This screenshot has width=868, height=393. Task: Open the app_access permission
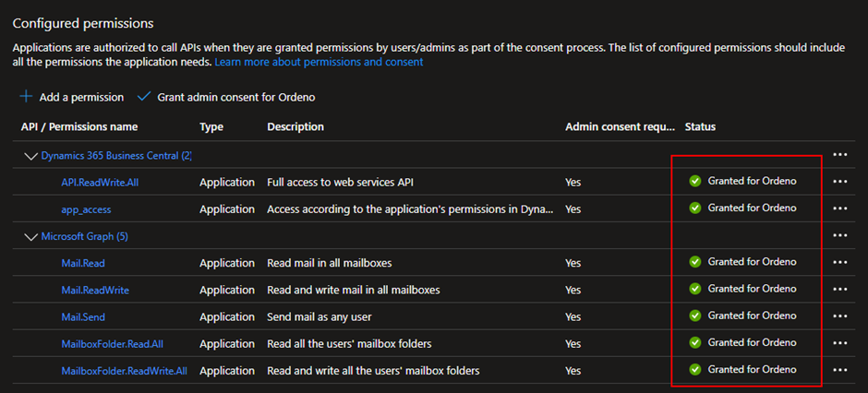(x=87, y=209)
